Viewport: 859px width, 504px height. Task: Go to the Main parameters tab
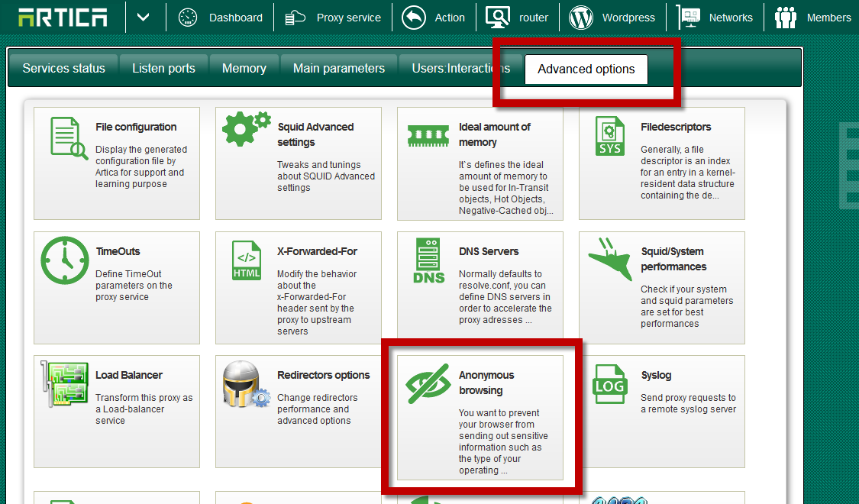click(338, 69)
